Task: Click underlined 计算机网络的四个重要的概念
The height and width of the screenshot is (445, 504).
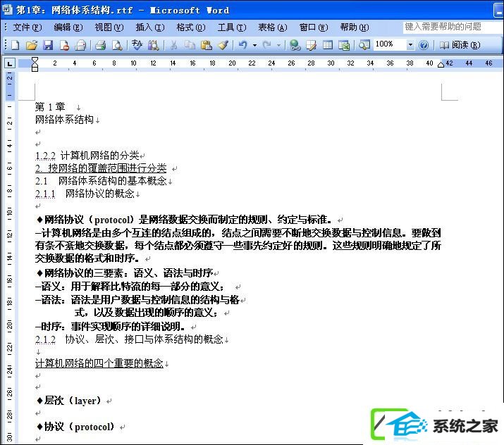Action: click(99, 363)
